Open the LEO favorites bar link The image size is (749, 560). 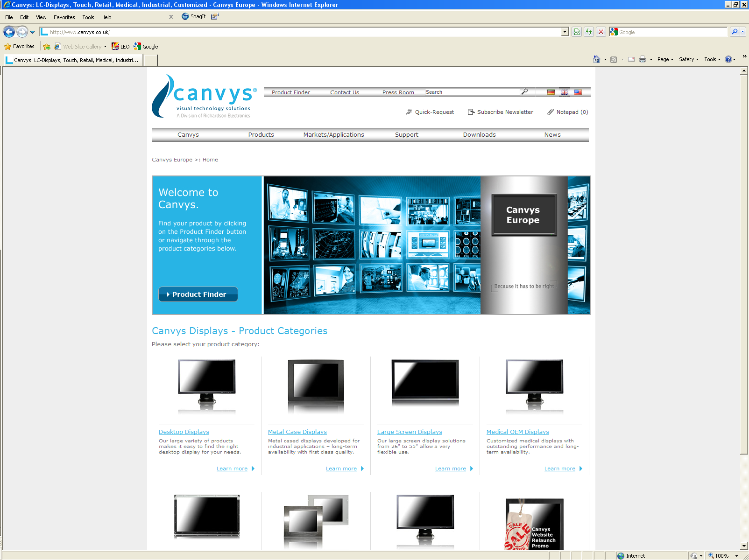120,46
